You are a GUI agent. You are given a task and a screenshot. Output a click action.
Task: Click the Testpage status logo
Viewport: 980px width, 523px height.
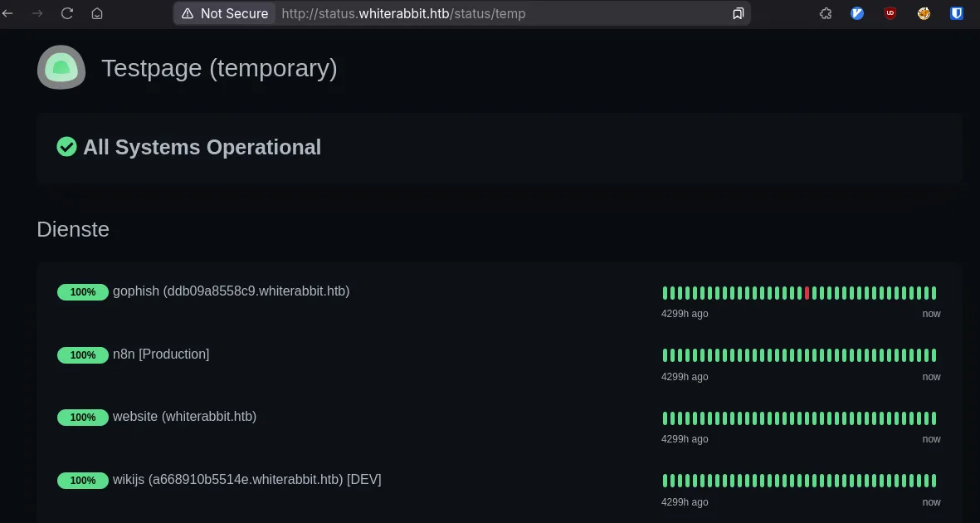[61, 67]
